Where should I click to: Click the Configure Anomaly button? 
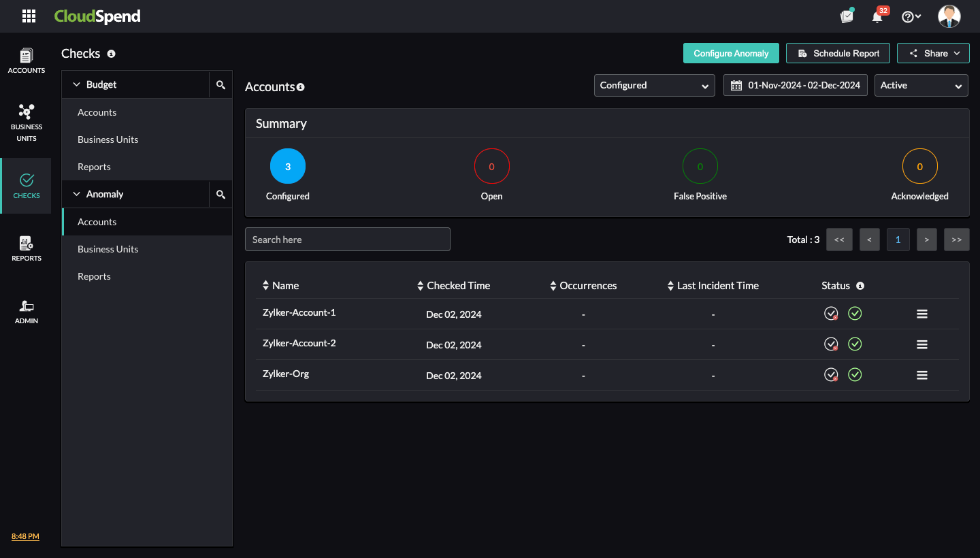pyautogui.click(x=731, y=53)
